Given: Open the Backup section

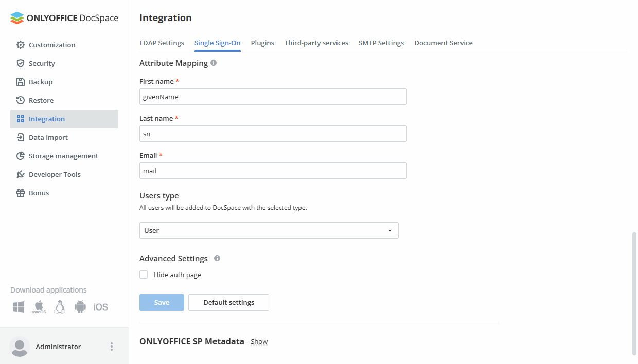Looking at the screenshot, I should tap(41, 82).
